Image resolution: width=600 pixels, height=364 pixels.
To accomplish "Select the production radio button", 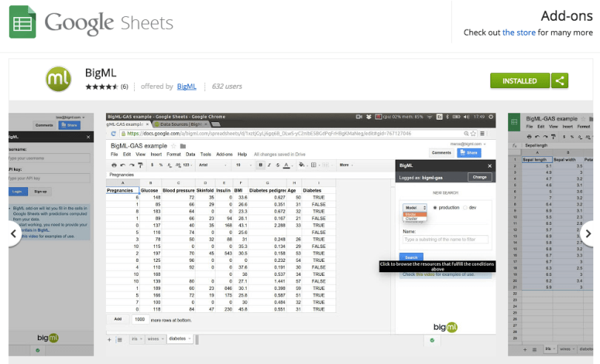I will tap(434, 208).
